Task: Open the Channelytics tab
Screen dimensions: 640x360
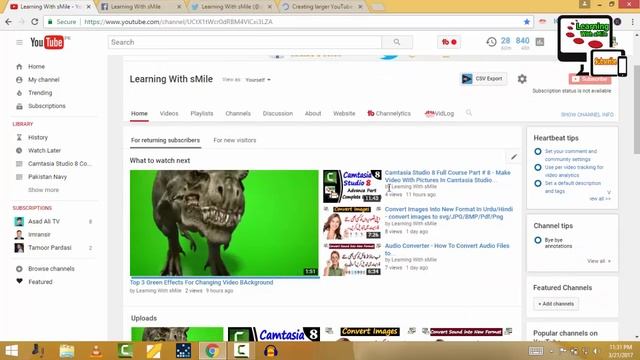Action: coord(389,113)
